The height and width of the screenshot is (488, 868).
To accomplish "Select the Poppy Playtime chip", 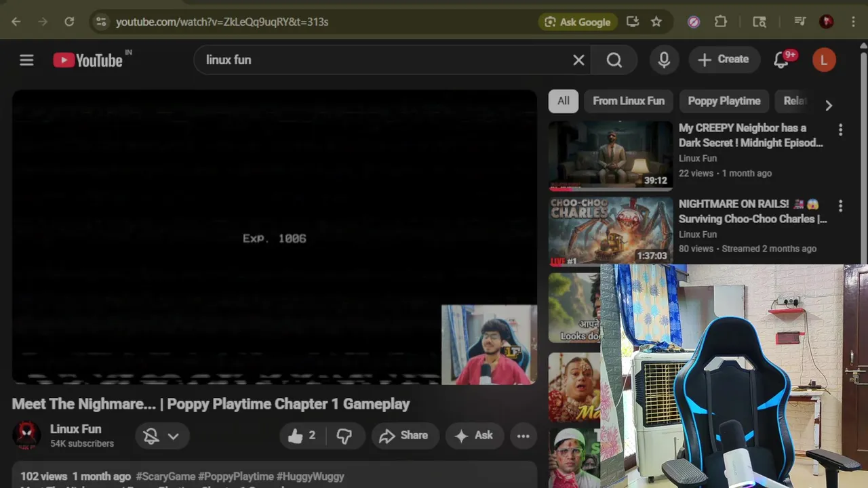I will 724,101.
